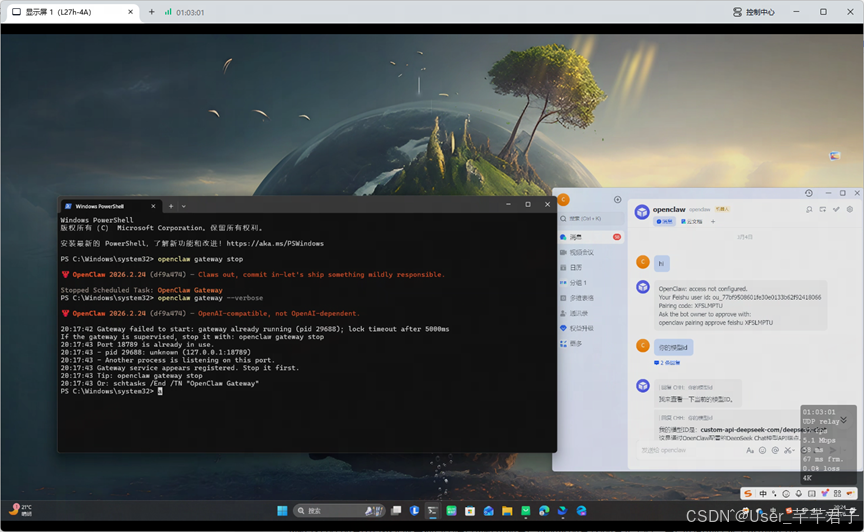The image size is (864, 532).
Task: Open the blue shield app in taskbar
Action: [x=414, y=510]
